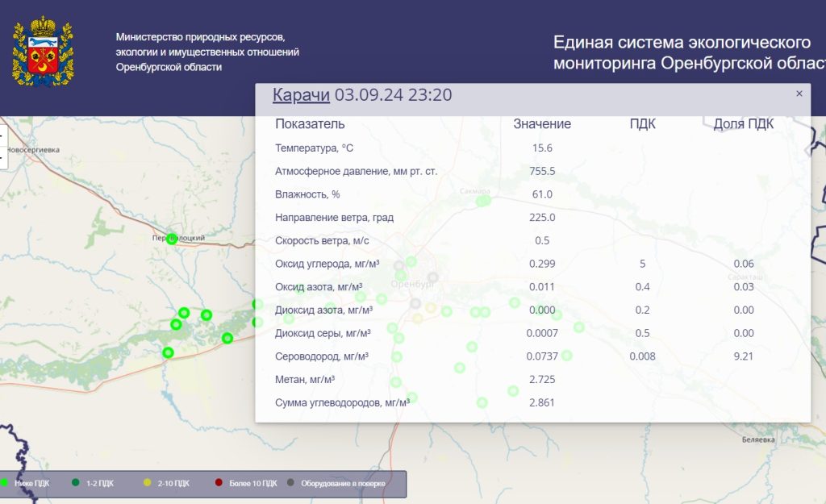Click the yellow '2-10 ПДК' legend dot
826x504 pixels.
[146, 483]
